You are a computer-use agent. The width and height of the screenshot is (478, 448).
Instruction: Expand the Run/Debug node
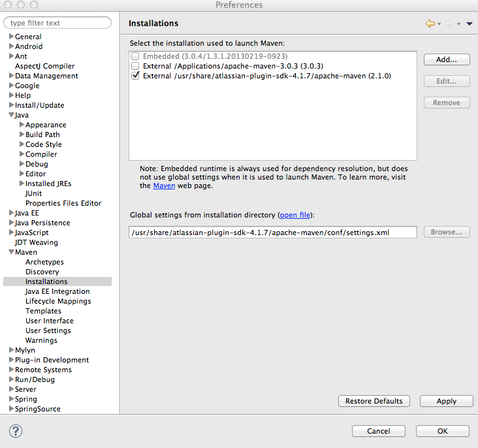pyautogui.click(x=11, y=379)
